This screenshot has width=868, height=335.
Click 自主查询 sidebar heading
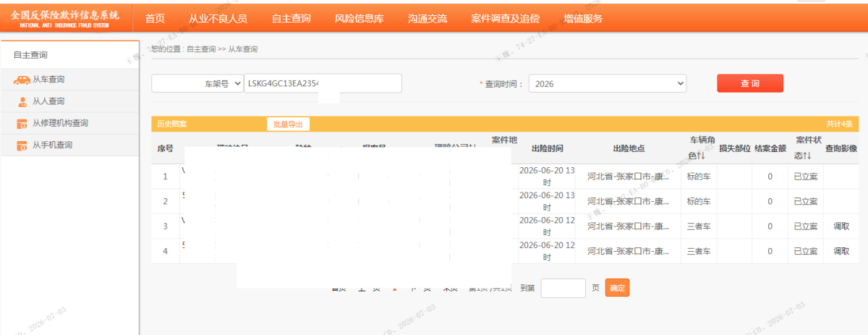point(30,55)
